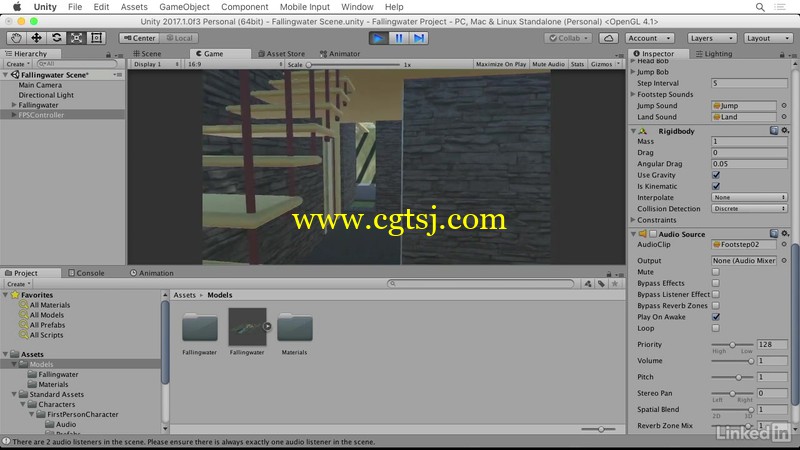The image size is (800, 450).
Task: Expand Footstep Sounds array
Action: [633, 94]
